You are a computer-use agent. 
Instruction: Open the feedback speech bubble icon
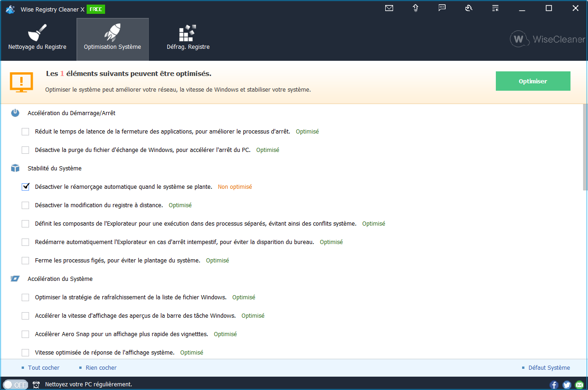point(442,8)
